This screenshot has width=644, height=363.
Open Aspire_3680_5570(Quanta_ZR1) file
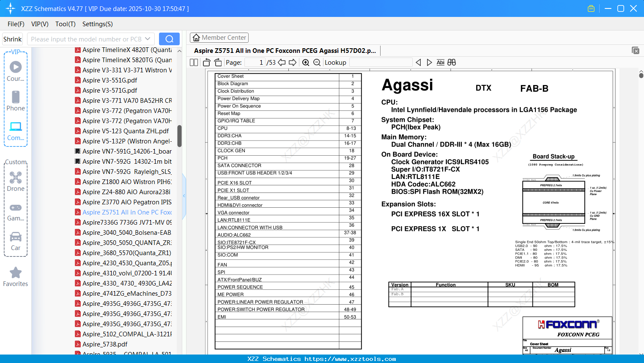pyautogui.click(x=123, y=253)
